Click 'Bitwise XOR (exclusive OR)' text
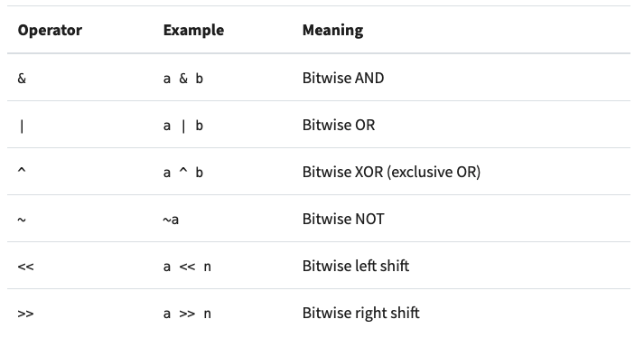The image size is (644, 338). click(x=391, y=172)
